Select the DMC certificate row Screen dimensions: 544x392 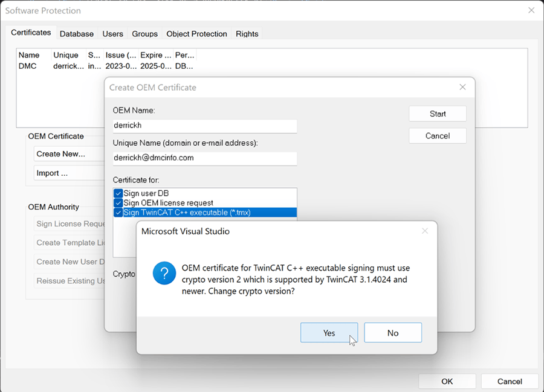coord(106,66)
